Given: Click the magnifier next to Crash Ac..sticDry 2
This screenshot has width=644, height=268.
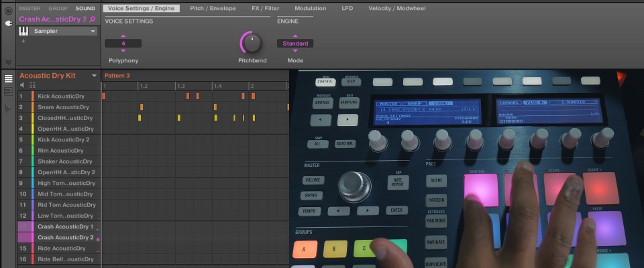Looking at the screenshot, I should (x=93, y=19).
